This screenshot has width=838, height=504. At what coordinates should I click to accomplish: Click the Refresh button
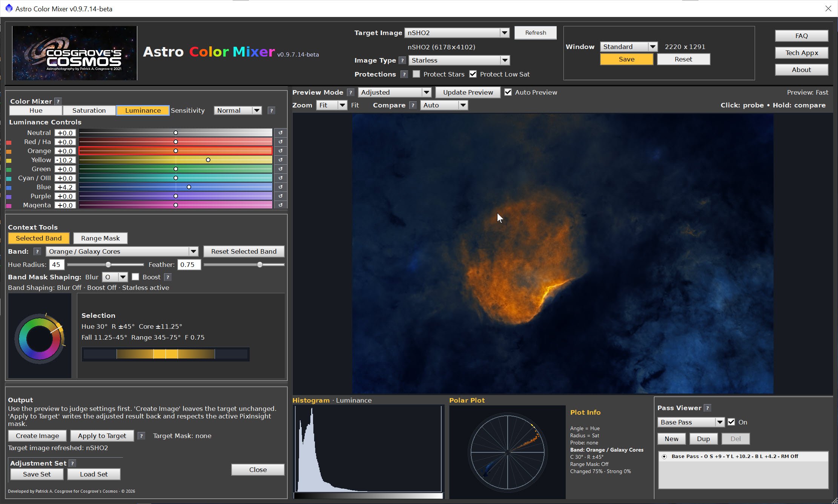(x=536, y=33)
